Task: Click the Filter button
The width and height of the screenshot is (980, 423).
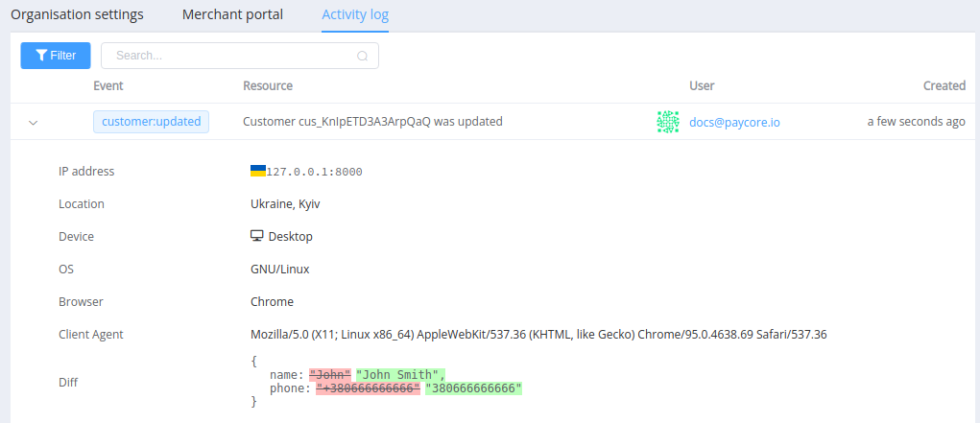Action: 56,56
